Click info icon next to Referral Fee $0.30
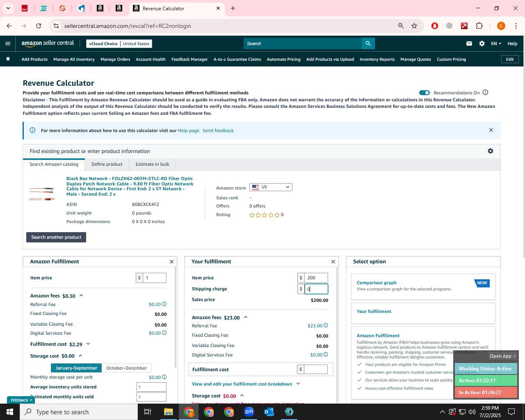 click(164, 304)
